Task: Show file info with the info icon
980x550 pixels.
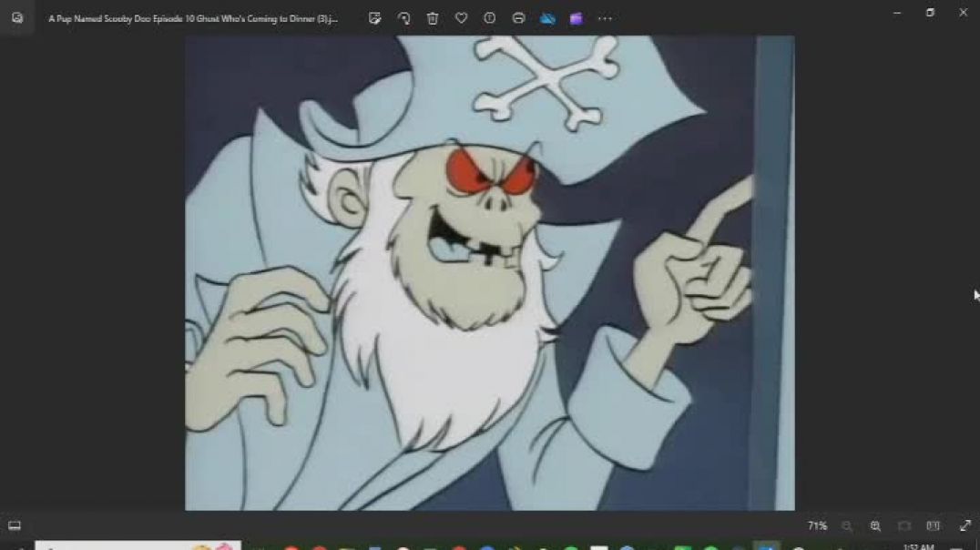Action: [x=489, y=18]
